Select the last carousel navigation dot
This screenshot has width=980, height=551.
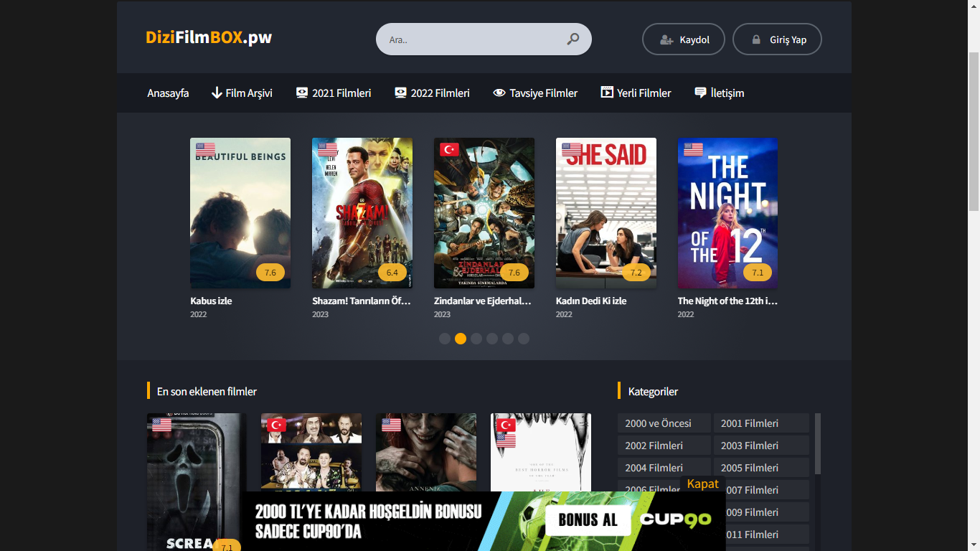point(524,338)
